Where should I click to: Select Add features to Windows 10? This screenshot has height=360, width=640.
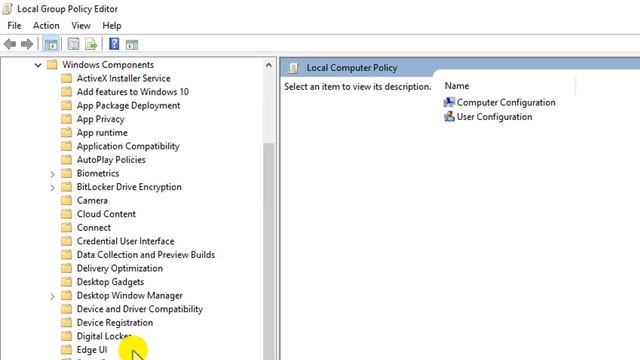pos(133,92)
